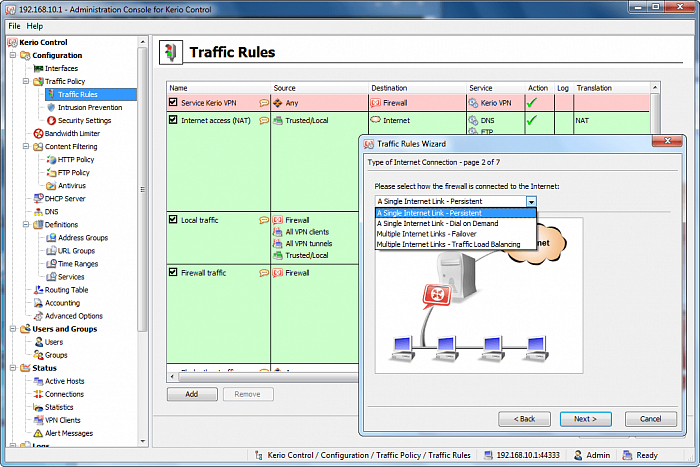Click the Users person icon
The image size is (700, 467).
click(39, 342)
